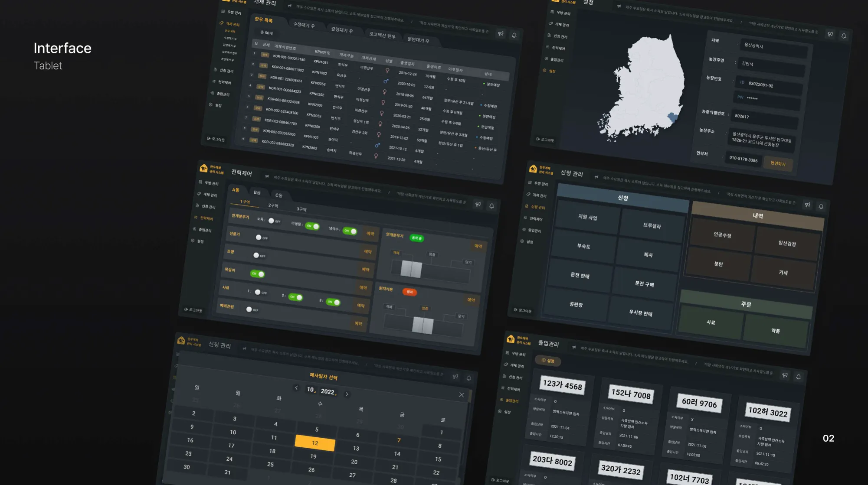Open the 2022 year selector
868x485 pixels.
[328, 391]
